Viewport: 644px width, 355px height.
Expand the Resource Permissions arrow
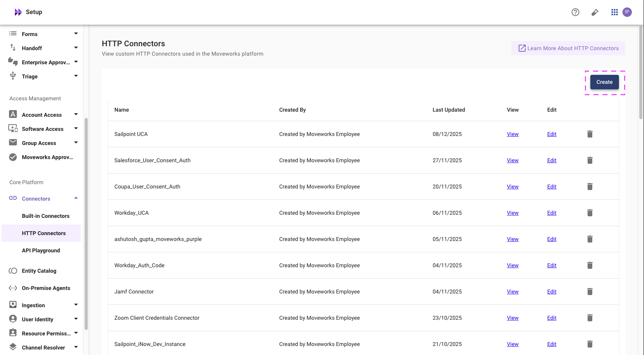(x=76, y=333)
